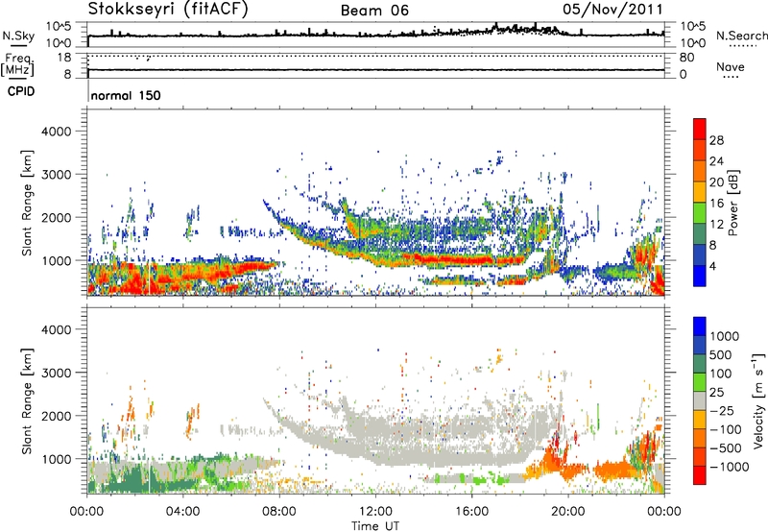
Task: Click the "N.Sky" legend label
Action: tap(18, 36)
